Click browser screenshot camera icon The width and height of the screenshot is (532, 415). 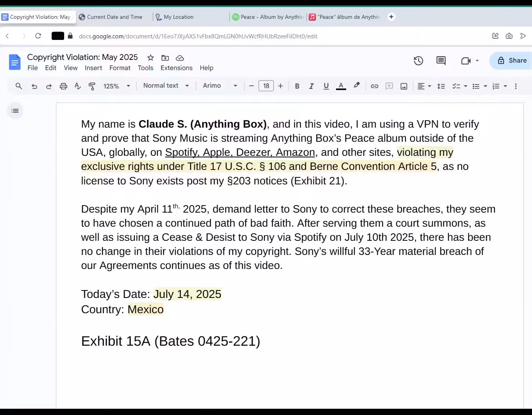(x=509, y=36)
